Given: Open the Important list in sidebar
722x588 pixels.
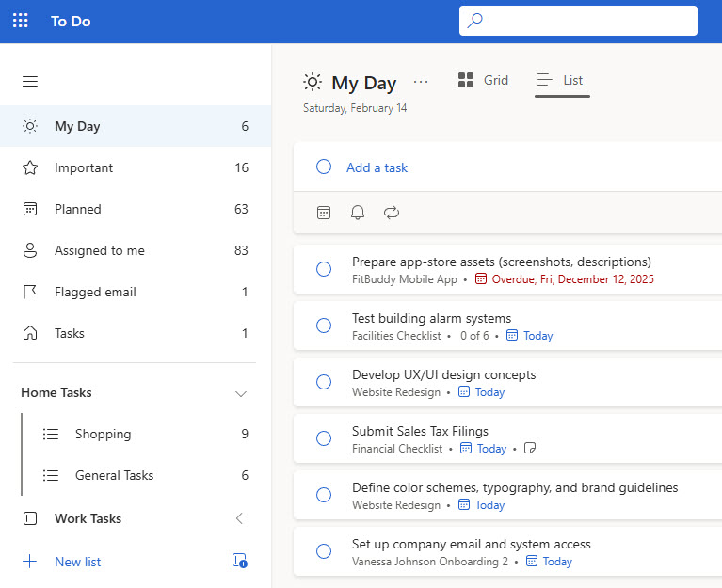Looking at the screenshot, I should tap(84, 167).
